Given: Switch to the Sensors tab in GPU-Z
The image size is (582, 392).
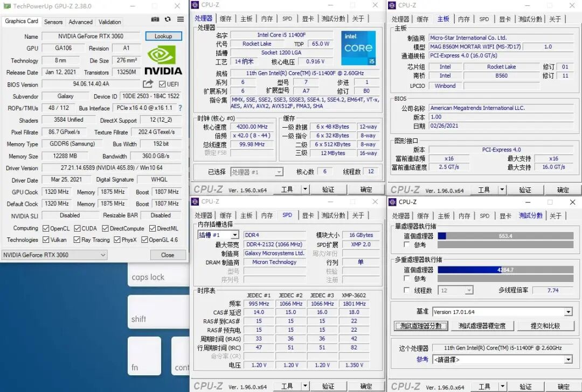Looking at the screenshot, I should click(x=53, y=22).
